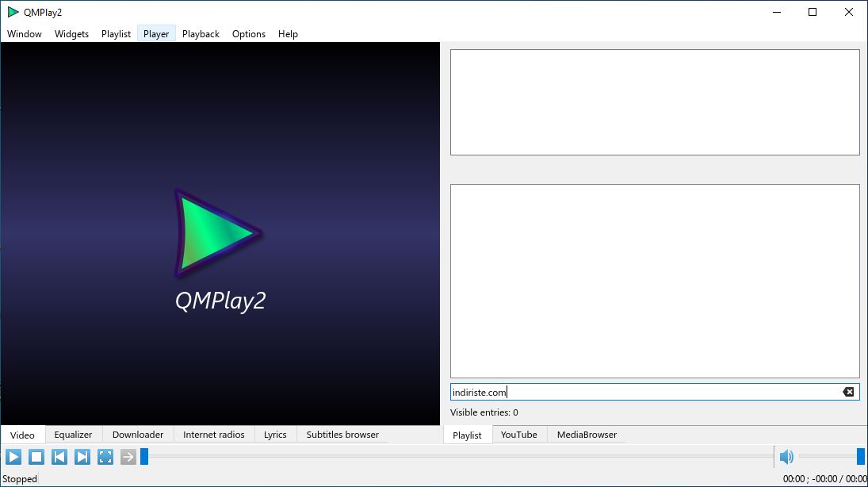Close the QMPlay2 window
Screen dimensions: 868x487
849,12
